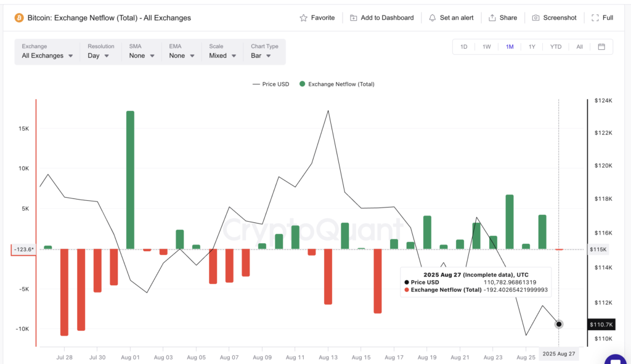Select the YTD time range tab

[555, 46]
